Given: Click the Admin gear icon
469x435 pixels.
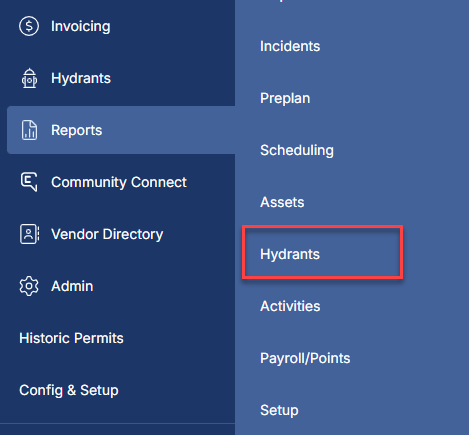Looking at the screenshot, I should point(29,286).
